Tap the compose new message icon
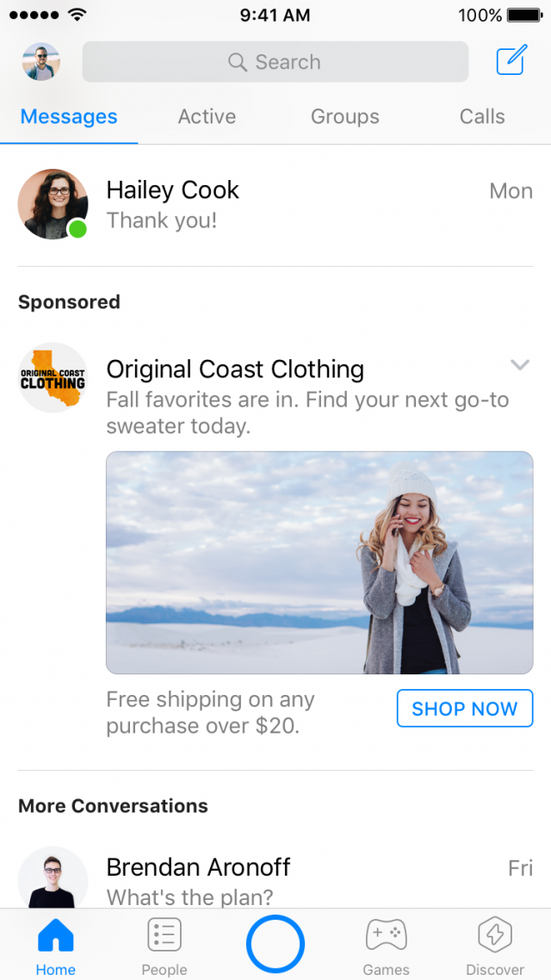This screenshot has width=551, height=980. (x=511, y=61)
